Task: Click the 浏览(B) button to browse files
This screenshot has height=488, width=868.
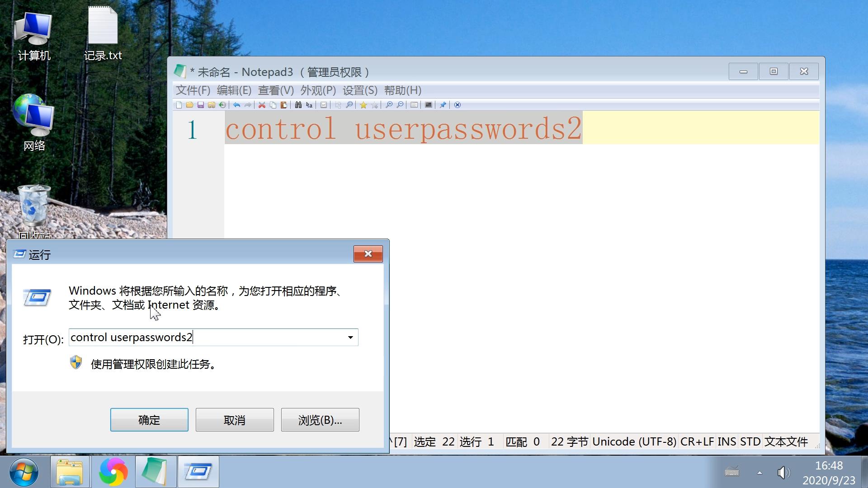Action: pos(320,419)
